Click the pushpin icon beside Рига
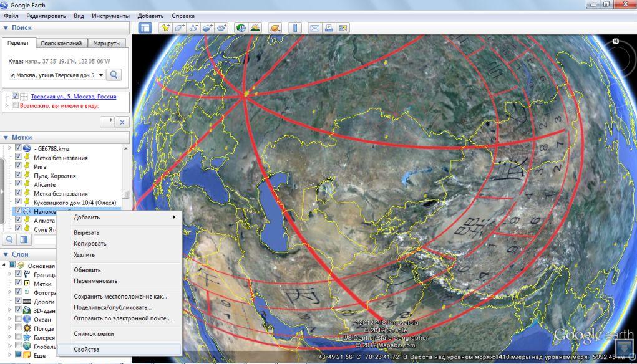637x364 pixels. pyautogui.click(x=27, y=166)
